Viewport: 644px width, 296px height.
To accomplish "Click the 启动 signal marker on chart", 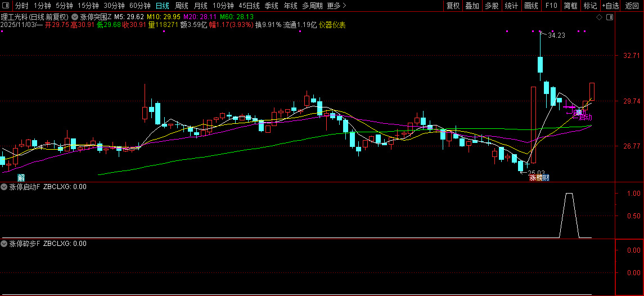I will point(586,116).
